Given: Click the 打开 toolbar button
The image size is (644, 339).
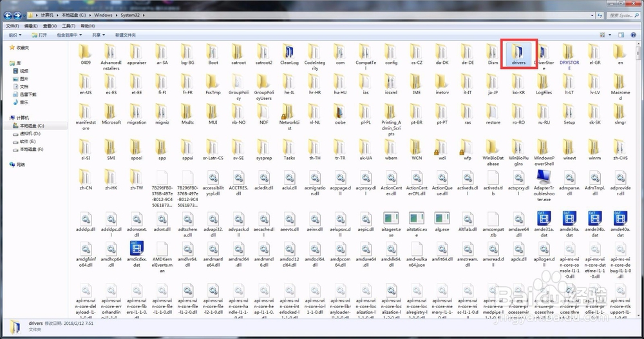Looking at the screenshot, I should 39,35.
